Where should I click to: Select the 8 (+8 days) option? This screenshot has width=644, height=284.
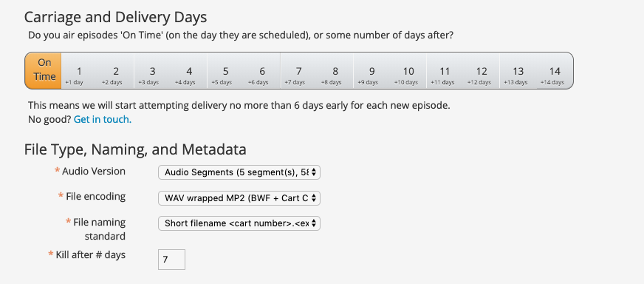pos(335,70)
